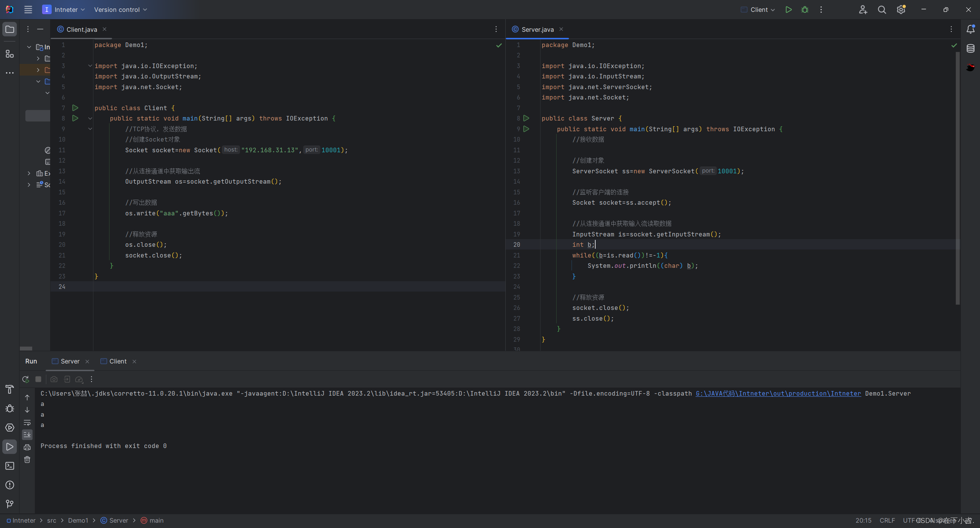The width and height of the screenshot is (980, 528).
Task: Run Client class from gutter
Action: point(75,108)
